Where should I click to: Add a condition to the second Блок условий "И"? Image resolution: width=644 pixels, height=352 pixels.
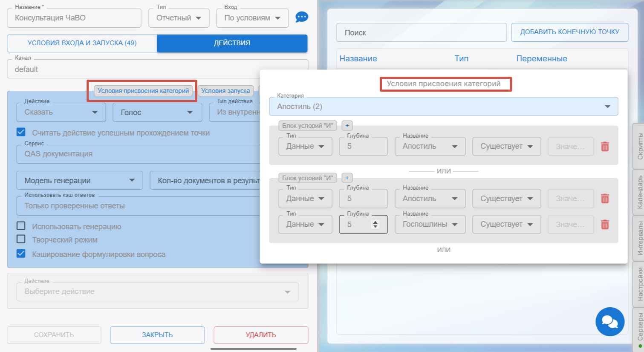pos(347,178)
